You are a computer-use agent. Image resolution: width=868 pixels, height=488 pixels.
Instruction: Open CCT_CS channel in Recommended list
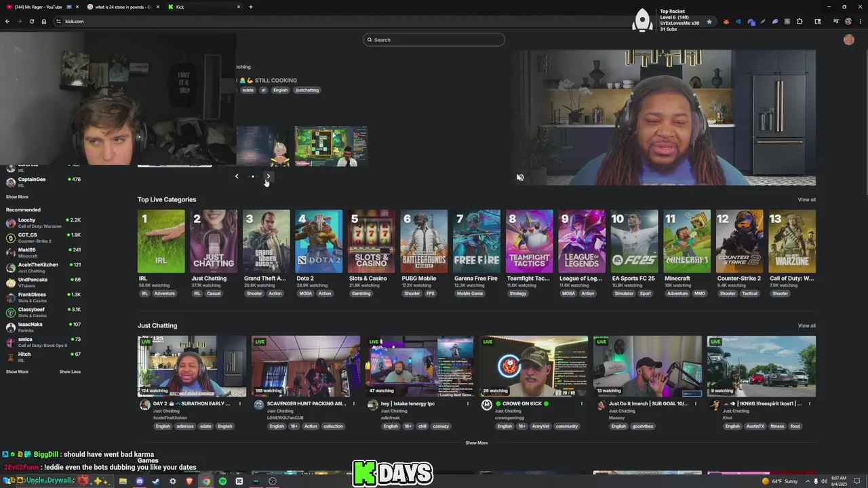click(43, 238)
